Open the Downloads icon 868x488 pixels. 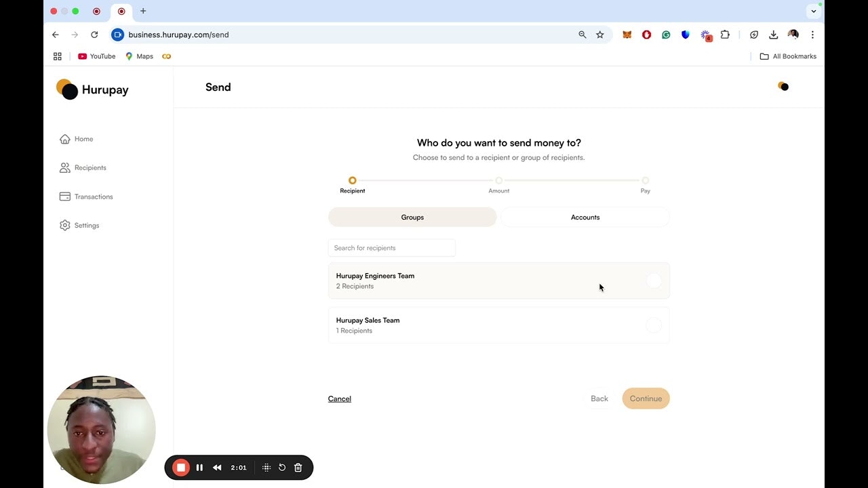coord(773,35)
